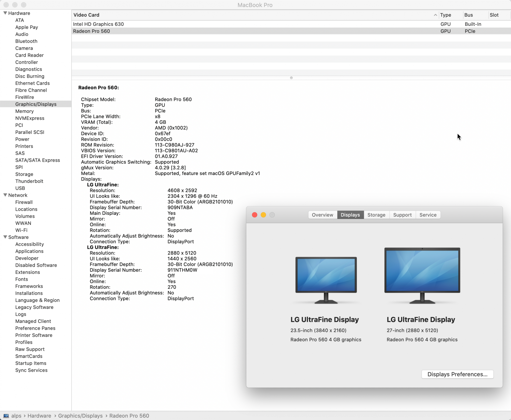Select Startup Items under Software

click(31, 363)
